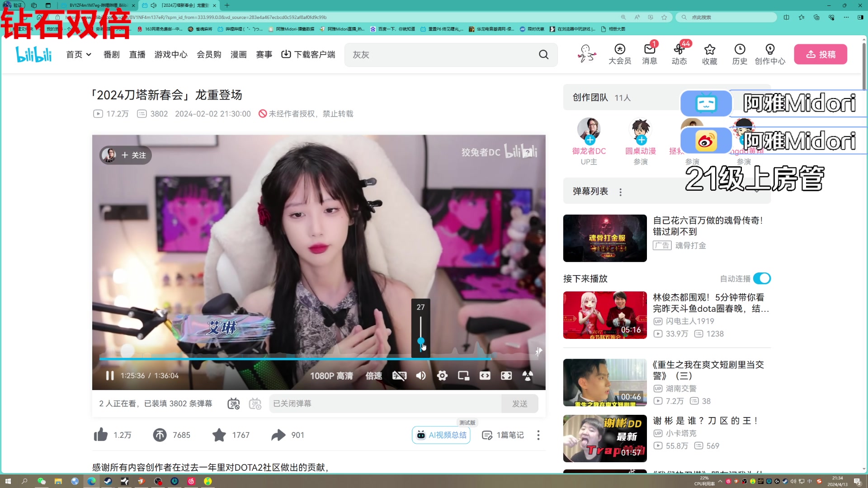Open the 1080P 高清 quality menu
868x488 pixels.
point(331,375)
